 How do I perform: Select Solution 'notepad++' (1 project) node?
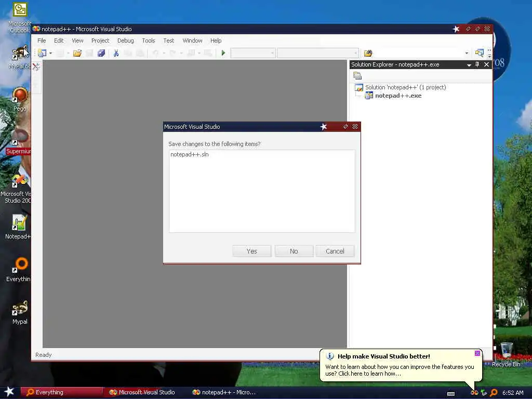[405, 87]
